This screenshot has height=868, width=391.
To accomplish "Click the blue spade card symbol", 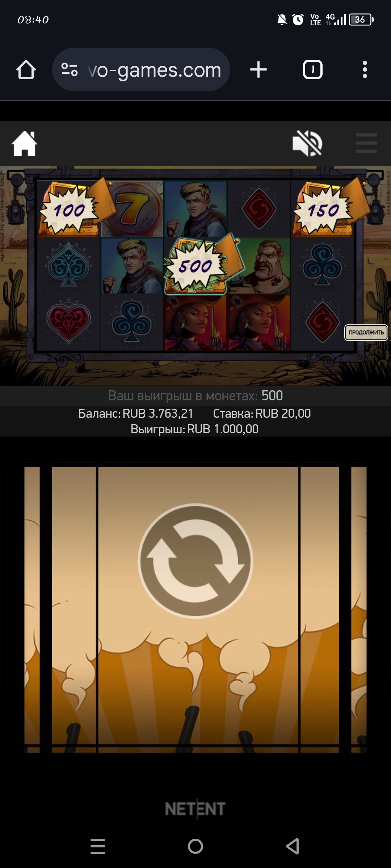I will click(x=68, y=265).
